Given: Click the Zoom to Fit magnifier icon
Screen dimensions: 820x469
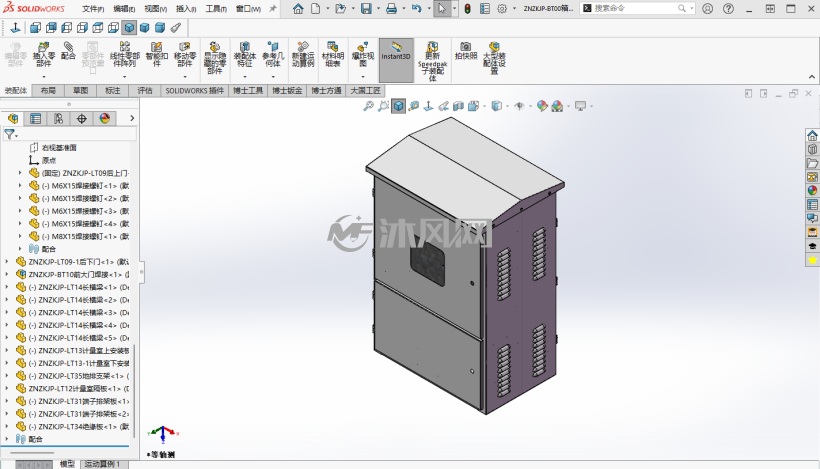Looking at the screenshot, I should click(368, 106).
